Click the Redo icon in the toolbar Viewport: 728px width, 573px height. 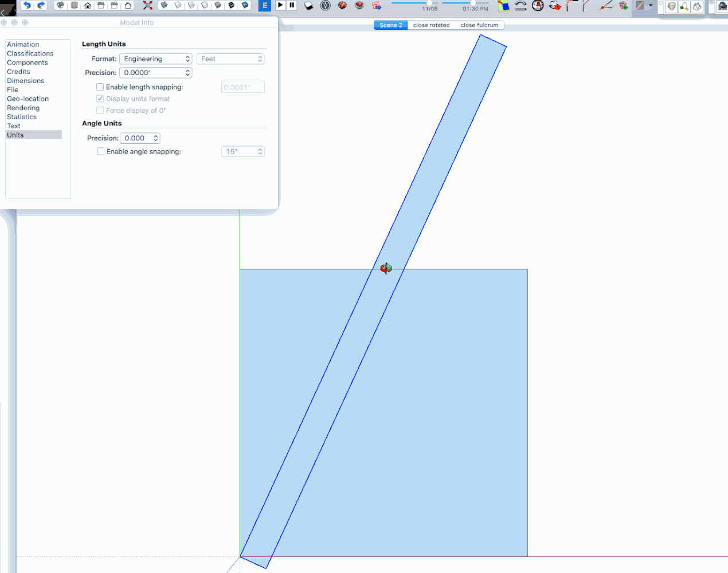[40, 6]
